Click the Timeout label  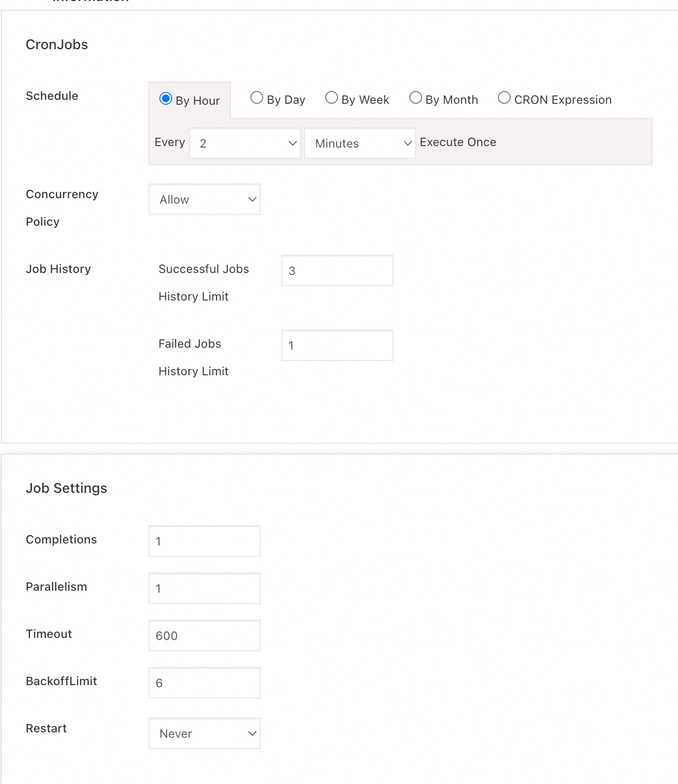coord(49,634)
